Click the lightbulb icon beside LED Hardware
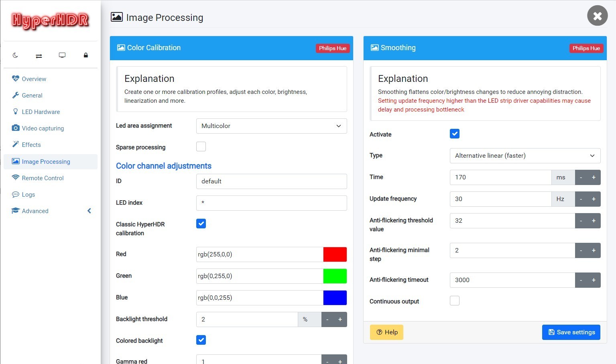The width and height of the screenshot is (616, 364). pyautogui.click(x=16, y=112)
